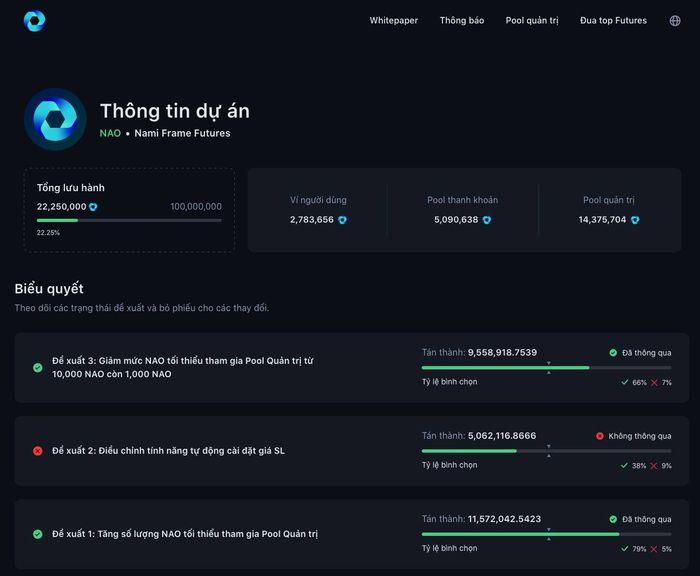This screenshot has height=576, width=700.
Task: Open Pool quản trị from navigation
Action: [532, 21]
